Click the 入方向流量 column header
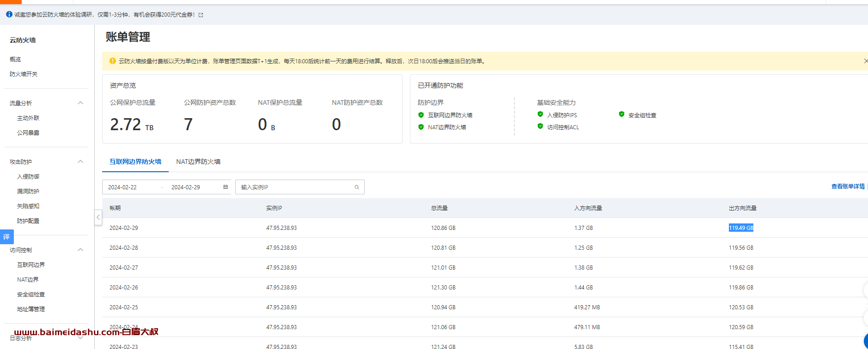 point(588,208)
